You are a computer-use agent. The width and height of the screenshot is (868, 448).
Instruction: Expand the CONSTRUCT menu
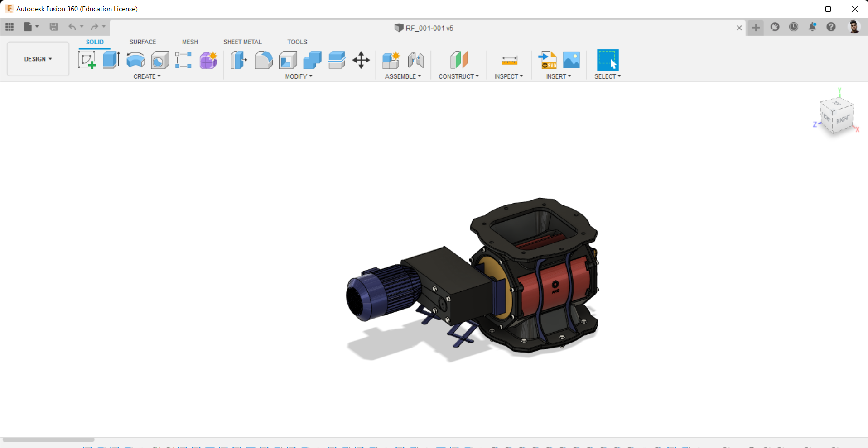tap(458, 76)
